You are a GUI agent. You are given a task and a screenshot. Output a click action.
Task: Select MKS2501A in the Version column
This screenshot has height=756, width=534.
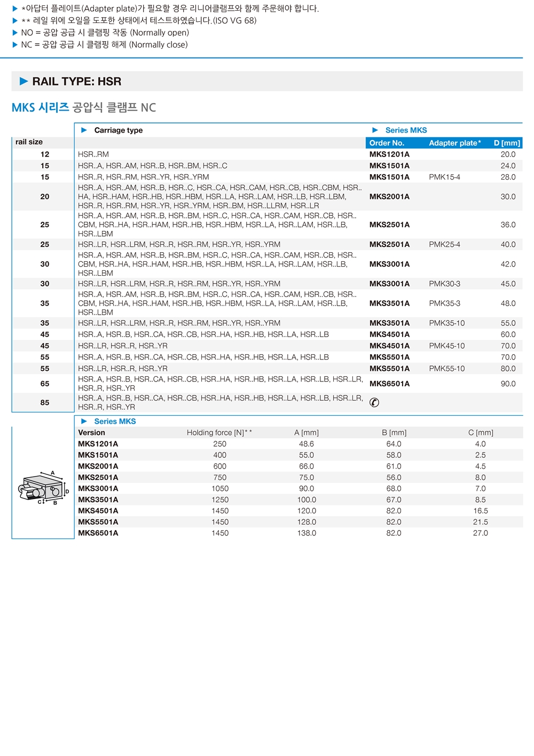pos(98,478)
